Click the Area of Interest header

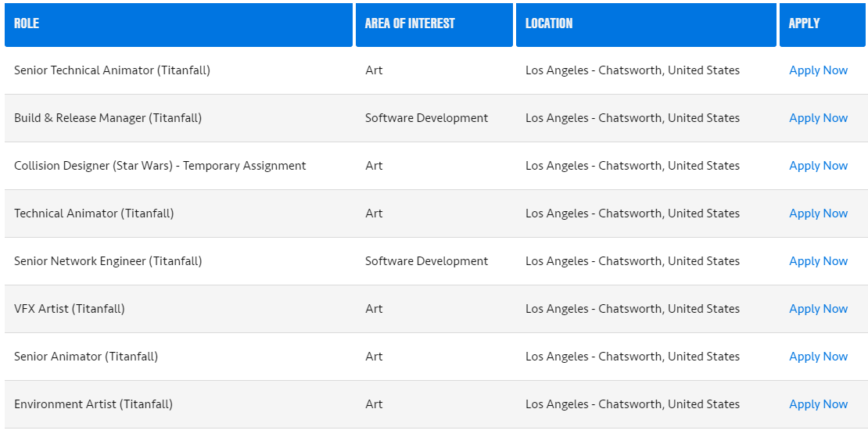[x=410, y=23]
